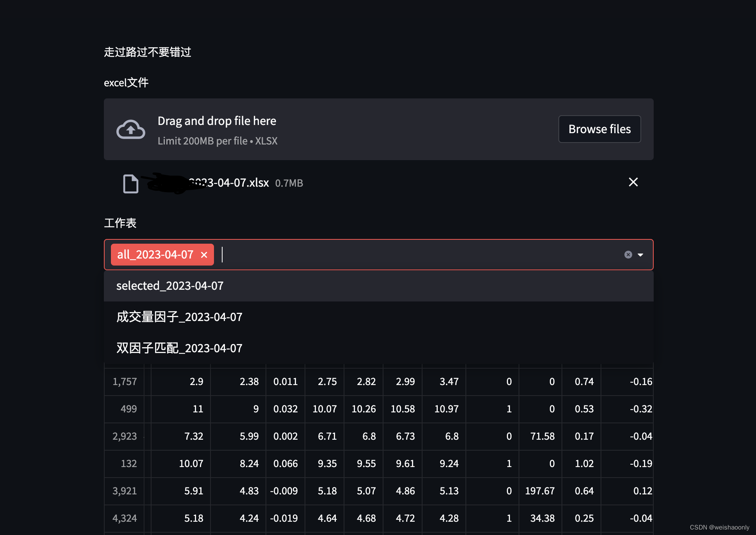This screenshot has height=535, width=756.
Task: Click cell value 4.24 in row 4,324
Action: coord(238,518)
